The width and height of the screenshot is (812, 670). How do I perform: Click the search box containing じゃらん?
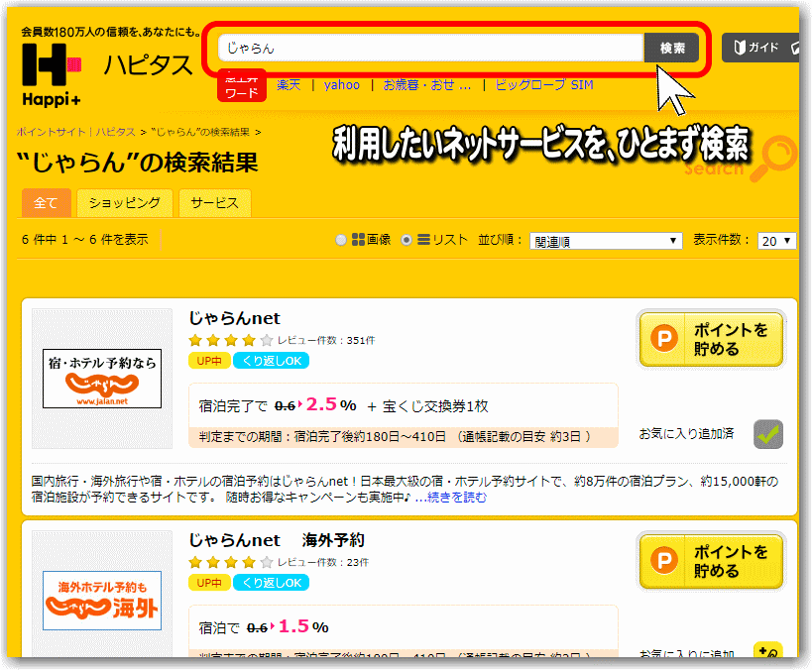tap(431, 49)
